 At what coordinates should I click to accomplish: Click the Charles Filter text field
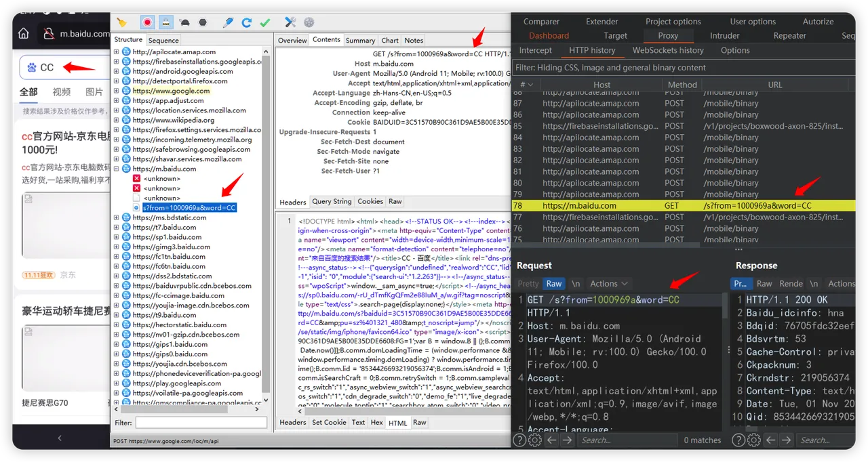(201, 423)
